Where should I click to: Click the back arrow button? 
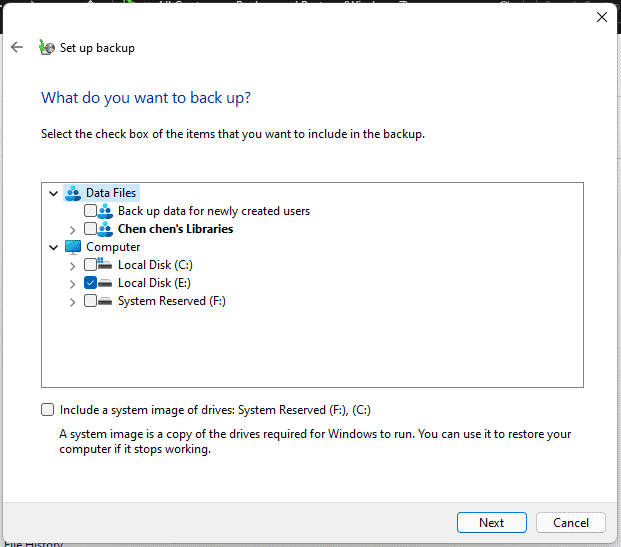point(17,47)
